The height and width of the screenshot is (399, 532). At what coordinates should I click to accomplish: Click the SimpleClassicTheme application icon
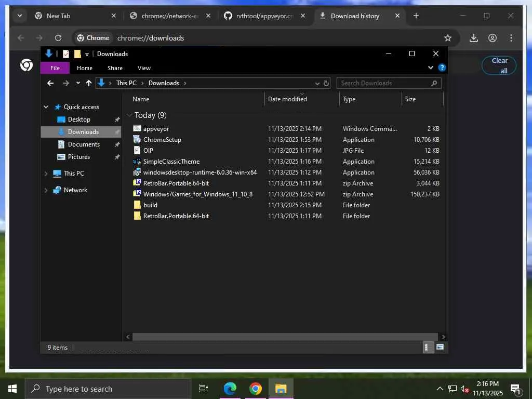click(137, 162)
